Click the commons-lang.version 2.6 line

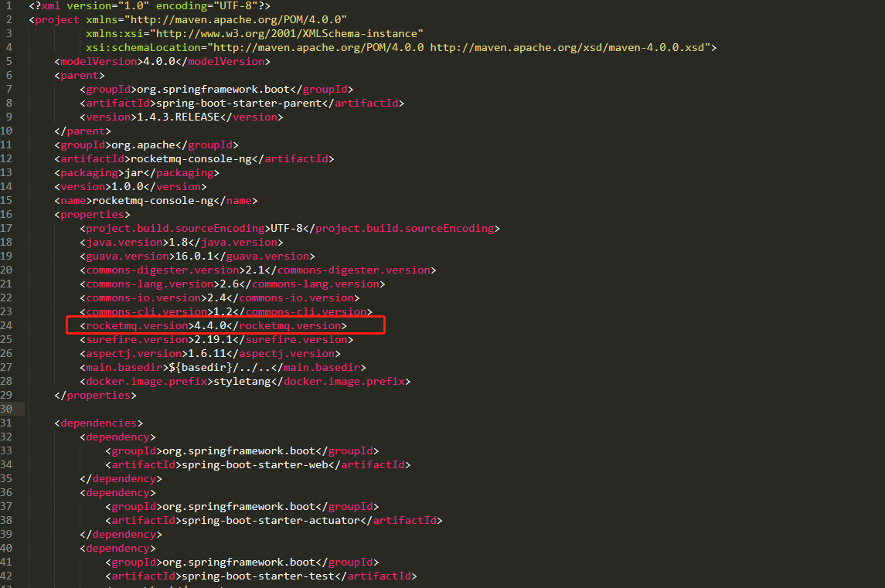pyautogui.click(x=233, y=284)
